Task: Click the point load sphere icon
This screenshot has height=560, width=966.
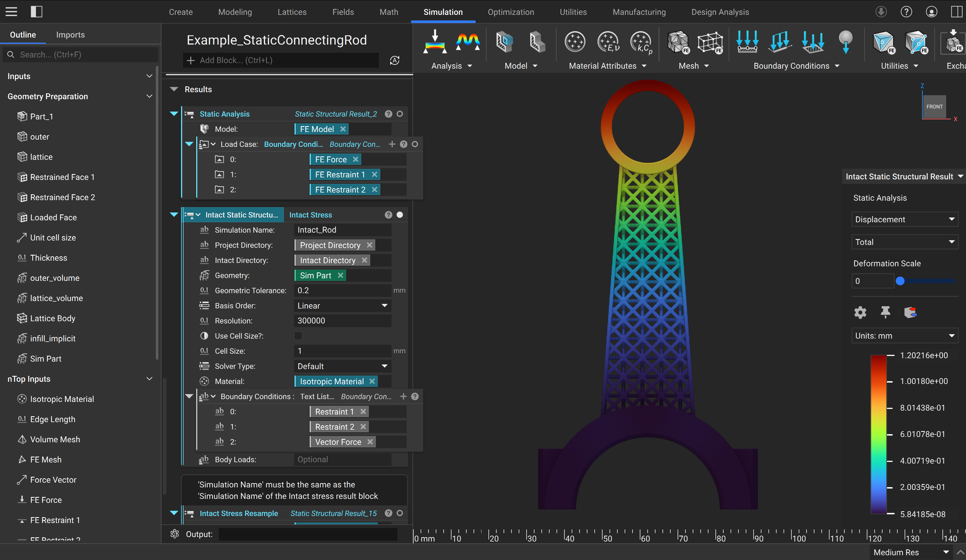Action: pyautogui.click(x=845, y=41)
